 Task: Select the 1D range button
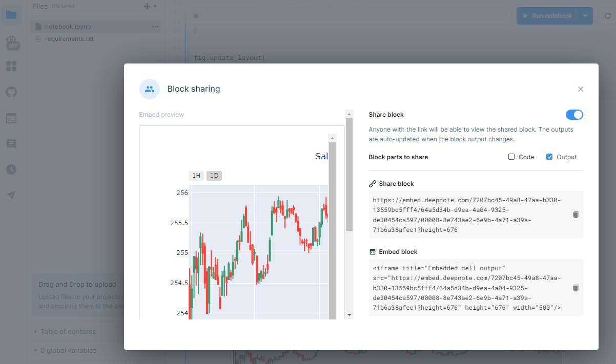point(214,176)
